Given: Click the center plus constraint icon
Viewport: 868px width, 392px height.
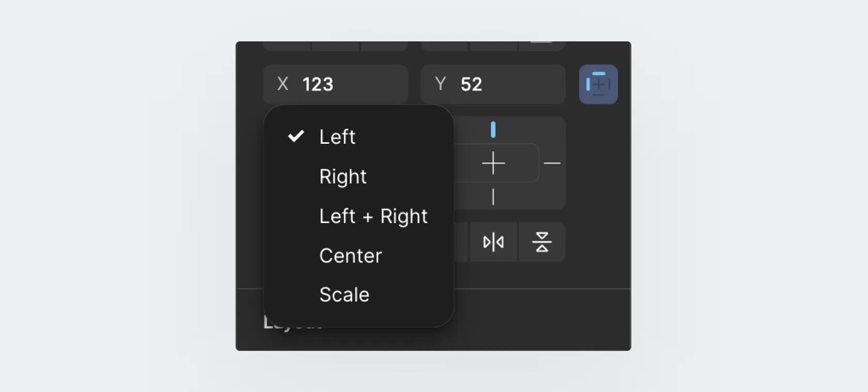Looking at the screenshot, I should pos(493,163).
